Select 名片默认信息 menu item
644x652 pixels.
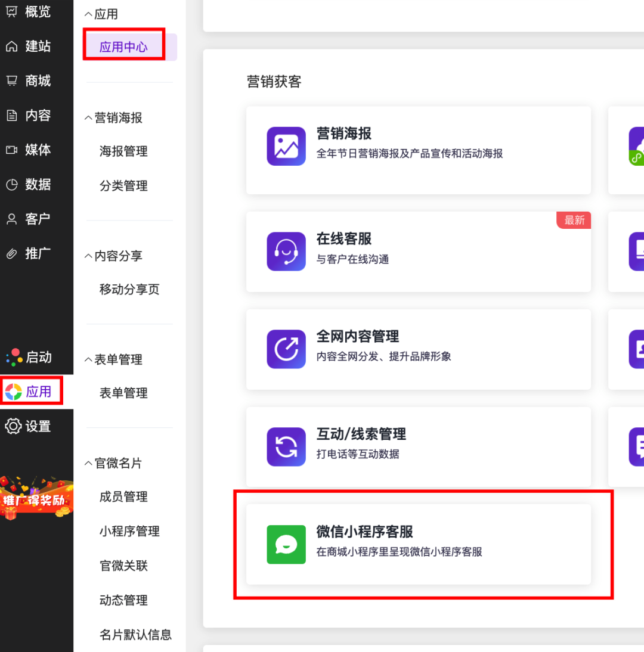[135, 635]
